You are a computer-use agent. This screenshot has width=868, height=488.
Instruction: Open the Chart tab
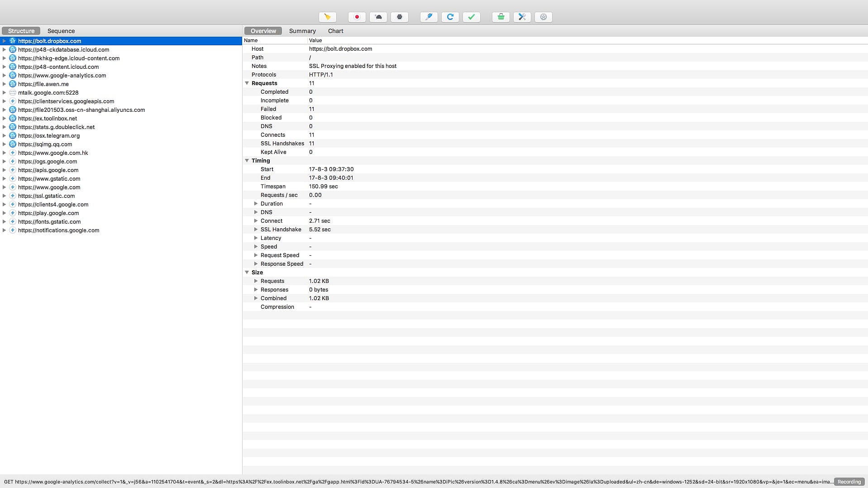tap(335, 31)
